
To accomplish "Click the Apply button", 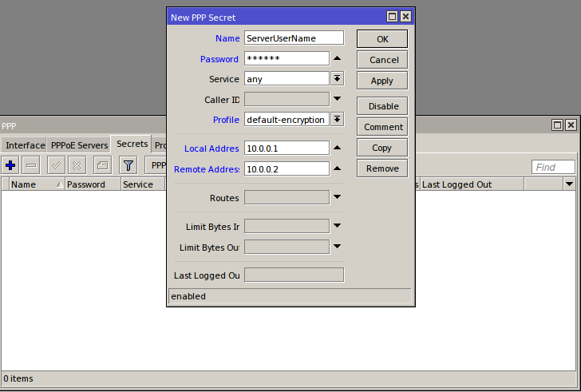I will pos(381,81).
